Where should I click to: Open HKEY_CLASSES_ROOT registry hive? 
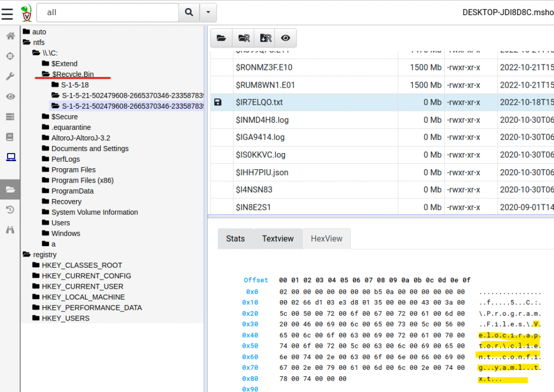click(77, 265)
